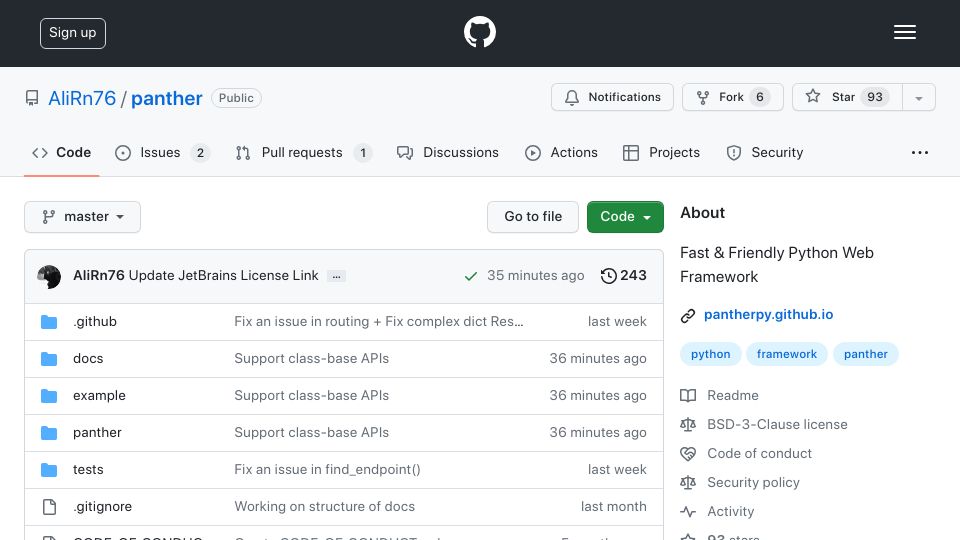
Task: Open the docs folder name
Action: click(88, 359)
